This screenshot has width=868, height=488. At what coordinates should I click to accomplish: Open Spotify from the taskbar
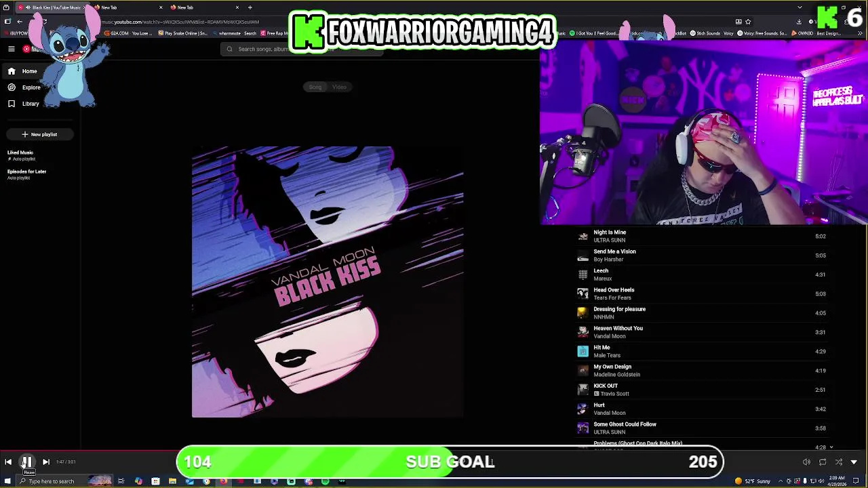[x=325, y=481]
